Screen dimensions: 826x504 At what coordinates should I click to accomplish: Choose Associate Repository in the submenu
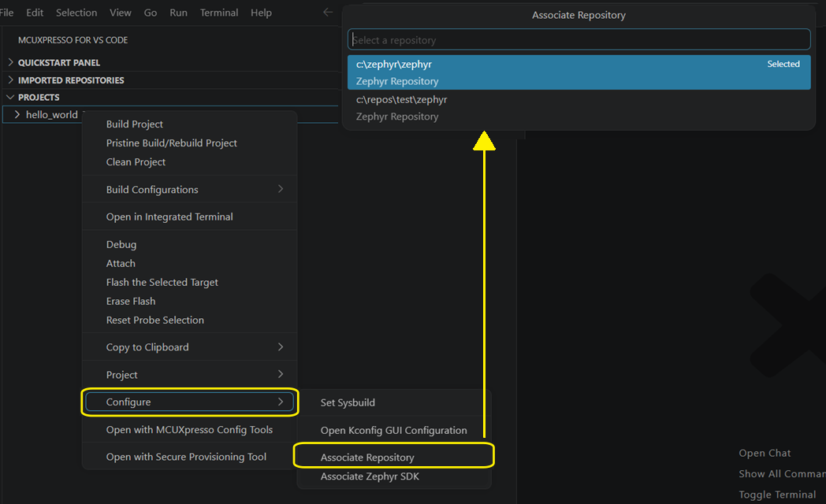click(394, 458)
